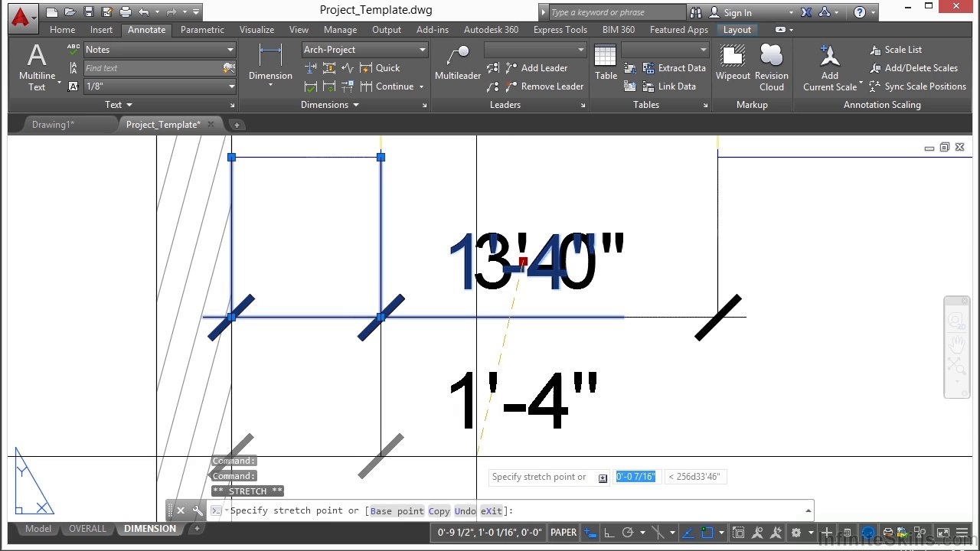Click the Plot printer icon
980x551 pixels.
(126, 12)
